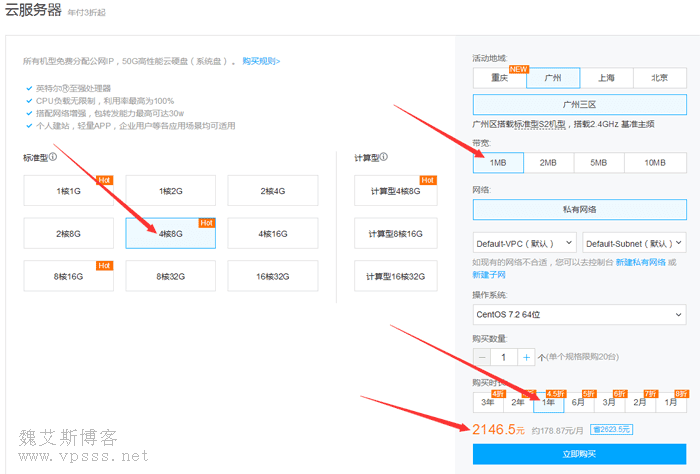Select 北京 as the region
700x474 pixels.
pyautogui.click(x=659, y=78)
